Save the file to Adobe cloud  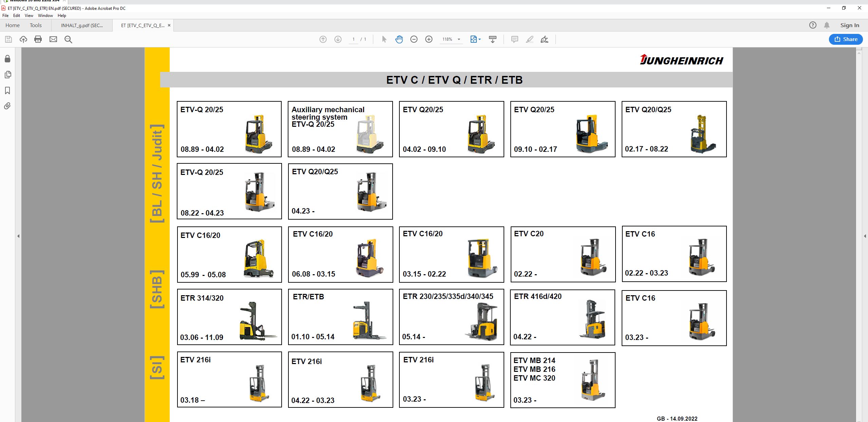[23, 39]
